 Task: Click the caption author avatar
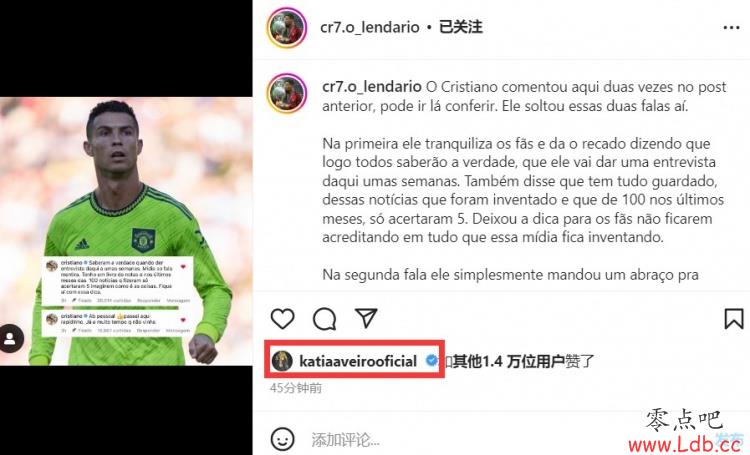[287, 93]
